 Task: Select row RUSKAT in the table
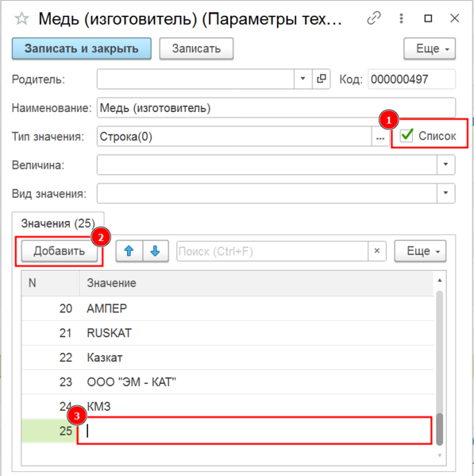tap(227, 333)
